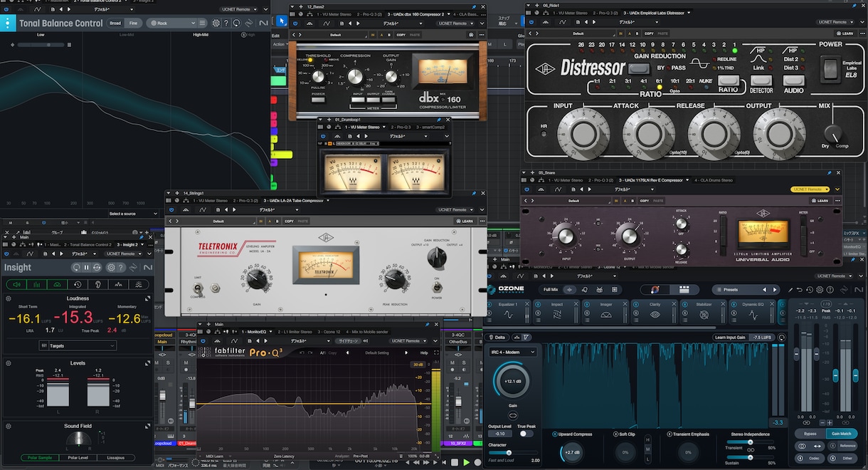
Task: Switch Tonal Balance view to Fine
Action: click(133, 23)
